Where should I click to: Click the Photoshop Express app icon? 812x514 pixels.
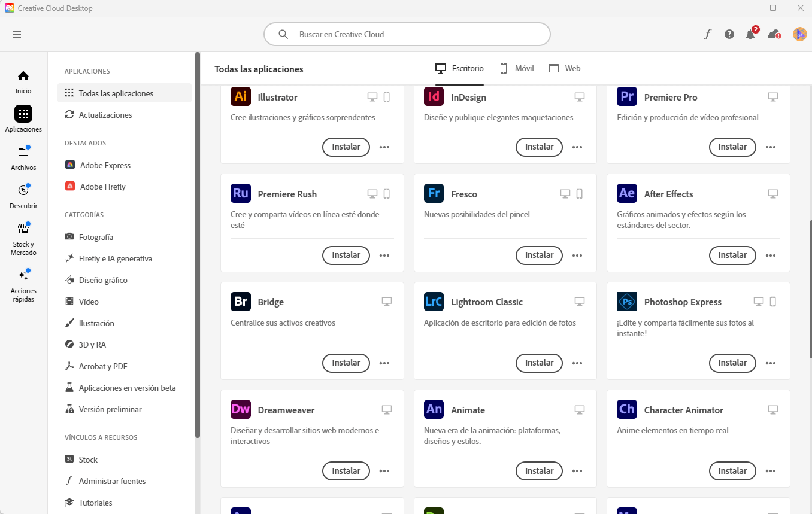click(626, 302)
